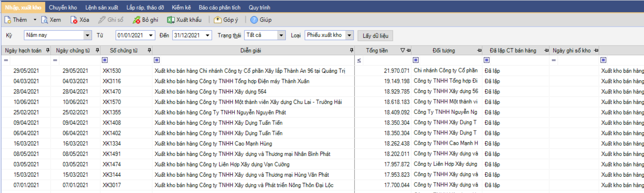
Task: Expand the Loại voucher type dropdown
Action: (x=349, y=35)
